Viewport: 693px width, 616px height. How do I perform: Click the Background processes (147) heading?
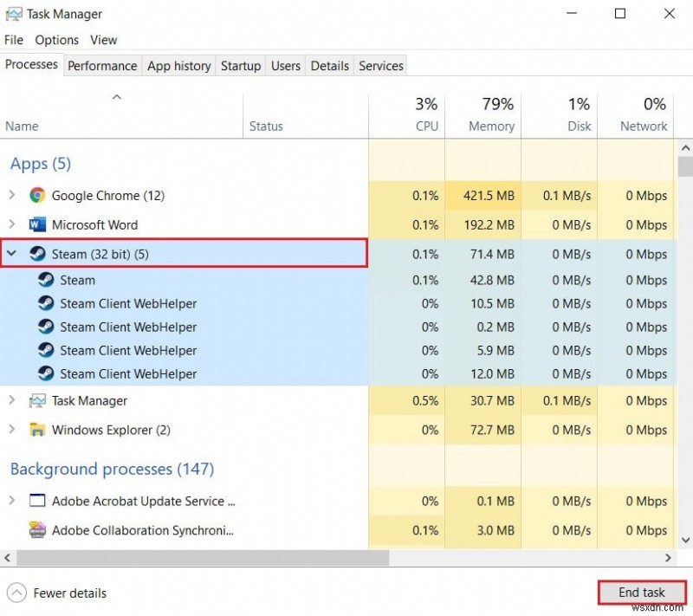click(112, 469)
